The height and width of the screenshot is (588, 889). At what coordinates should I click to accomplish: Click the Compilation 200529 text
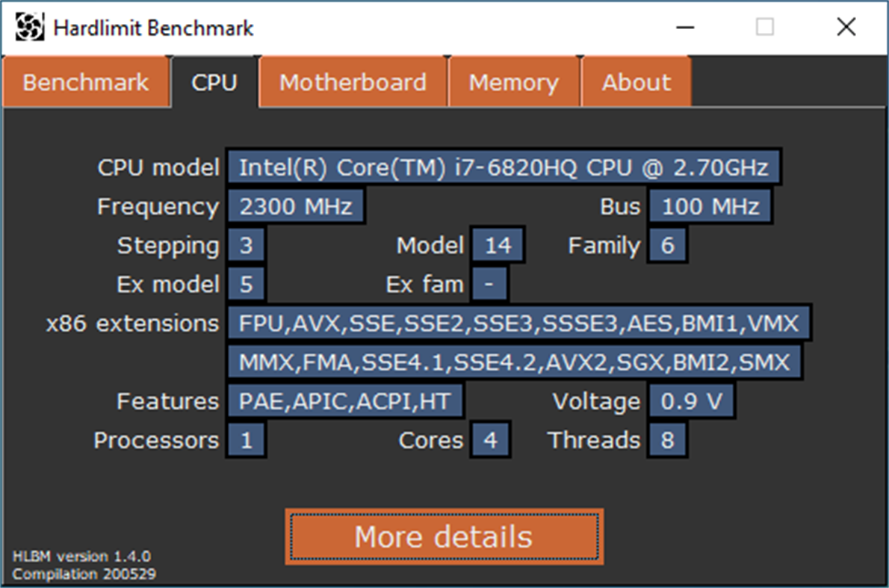point(84,574)
